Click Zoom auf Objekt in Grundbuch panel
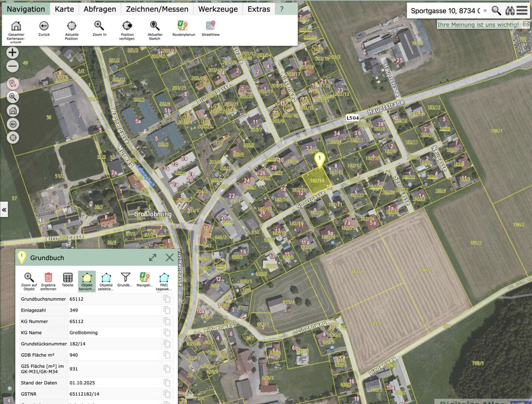This screenshot has width=532, height=404. pos(29,278)
